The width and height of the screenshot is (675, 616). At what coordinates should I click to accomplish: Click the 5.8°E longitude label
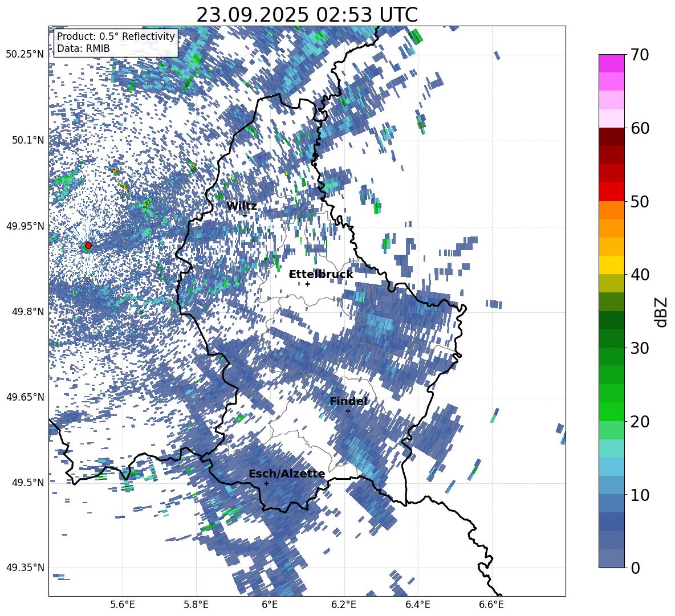pos(196,605)
